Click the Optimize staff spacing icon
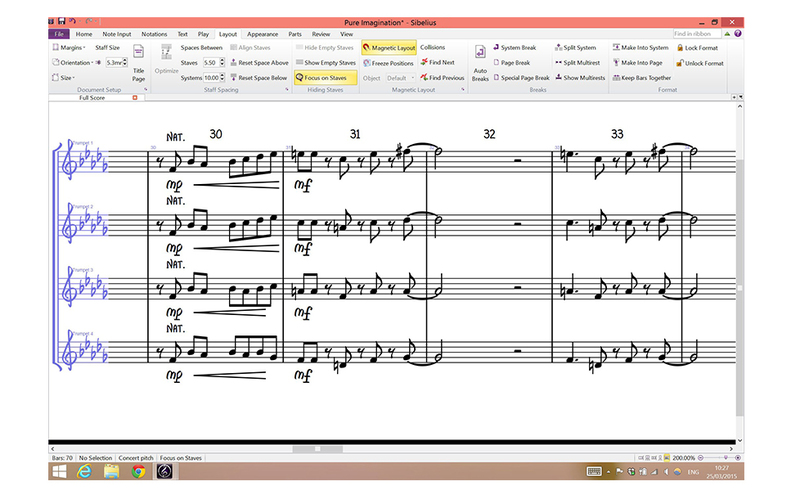Image resolution: width=800 pixels, height=495 pixels. tap(167, 63)
